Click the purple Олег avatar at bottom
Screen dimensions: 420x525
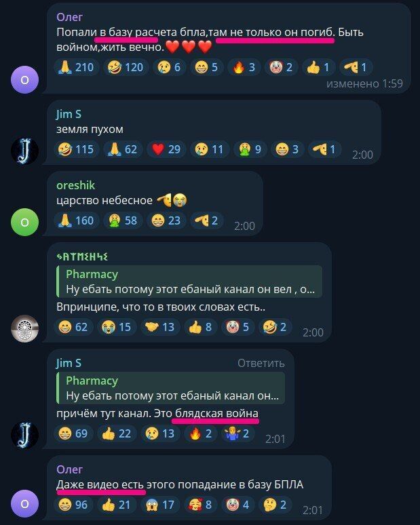coord(25,503)
